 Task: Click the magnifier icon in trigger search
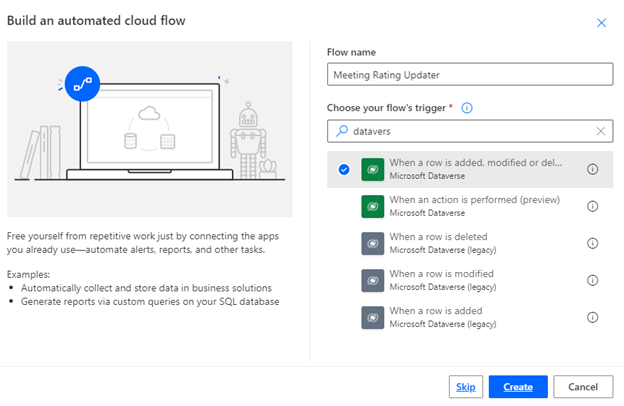[341, 131]
